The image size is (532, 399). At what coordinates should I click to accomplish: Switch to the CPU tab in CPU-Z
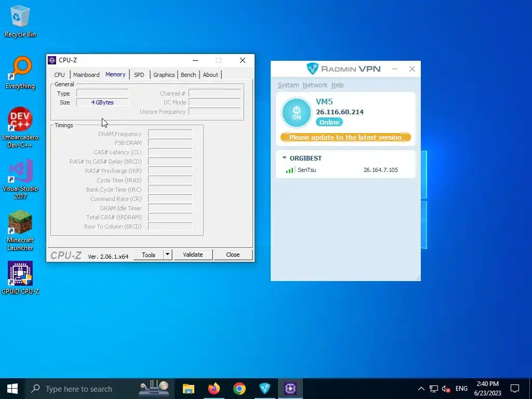[x=59, y=75]
